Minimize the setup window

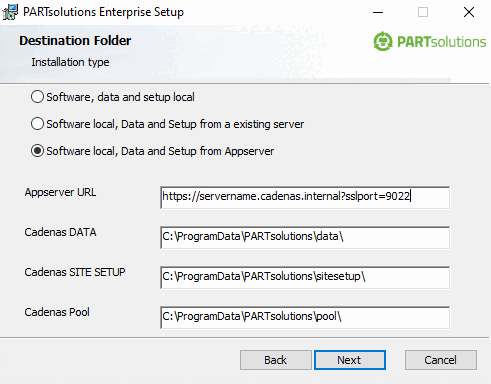pos(378,12)
